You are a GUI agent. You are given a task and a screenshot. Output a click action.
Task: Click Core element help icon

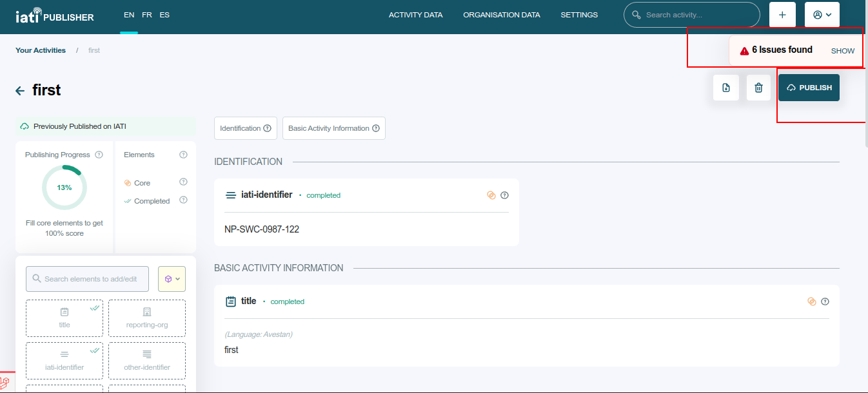[x=183, y=182]
